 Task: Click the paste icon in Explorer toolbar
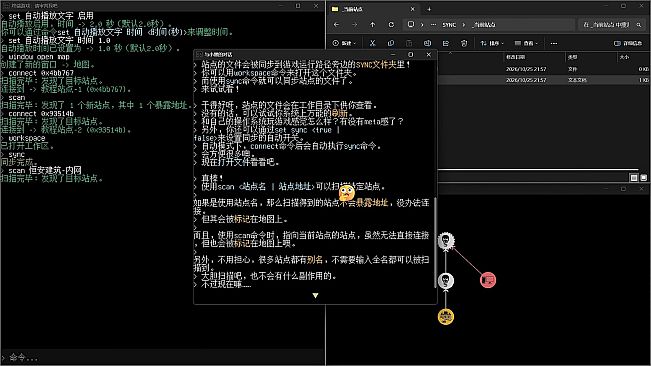[x=409, y=43]
